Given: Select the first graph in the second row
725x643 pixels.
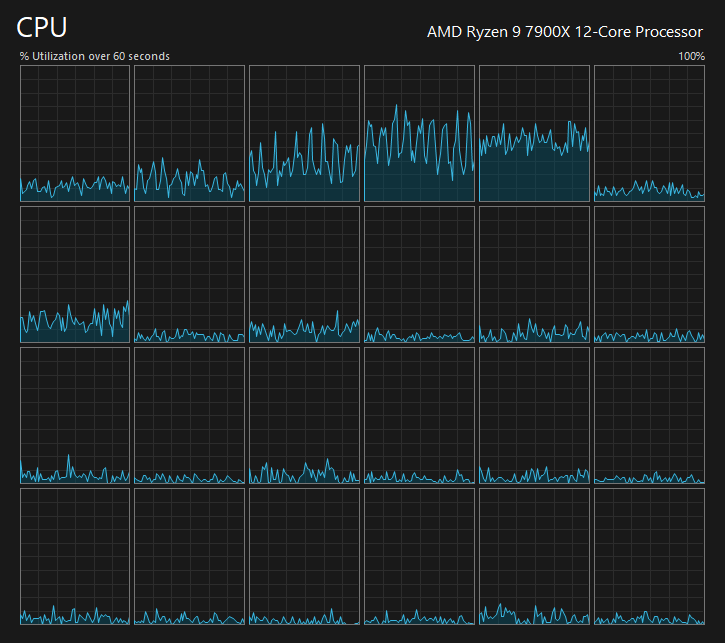Looking at the screenshot, I should pos(75,275).
